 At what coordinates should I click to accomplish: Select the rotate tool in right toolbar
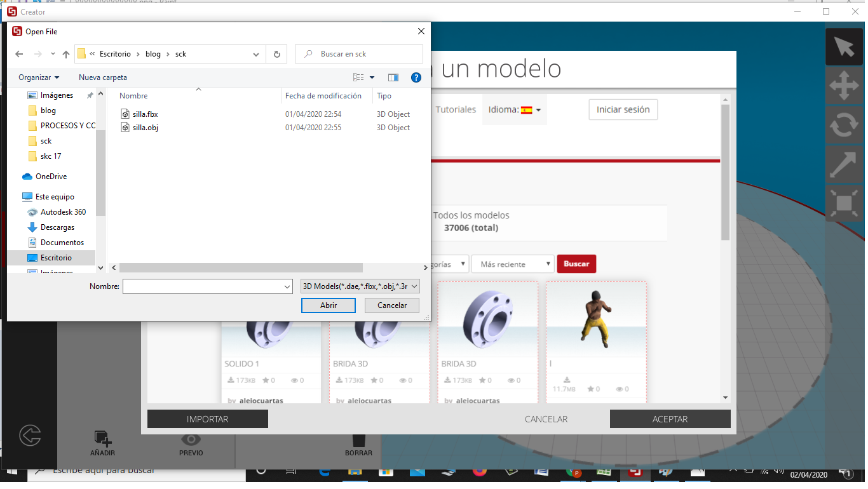coord(844,126)
